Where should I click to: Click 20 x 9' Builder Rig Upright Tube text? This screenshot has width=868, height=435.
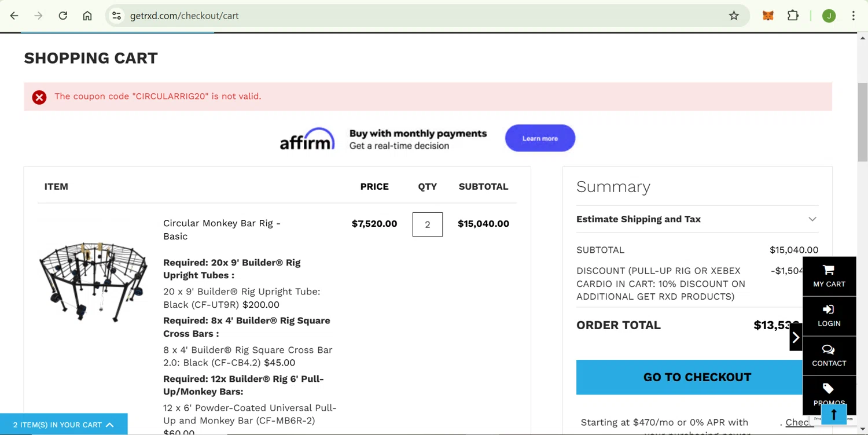pyautogui.click(x=241, y=298)
